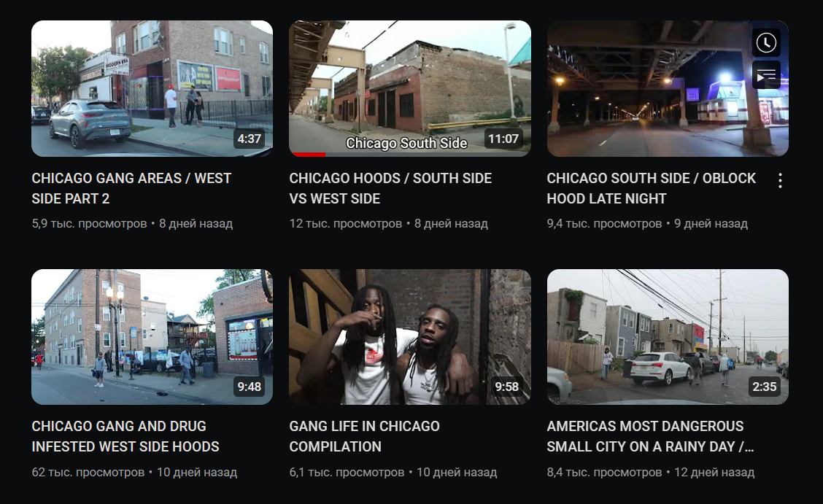Open CHICAGO GANG AREAS / WEST SIDE PART 2 thumbnail
Image resolution: width=823 pixels, height=504 pixels.
152,88
